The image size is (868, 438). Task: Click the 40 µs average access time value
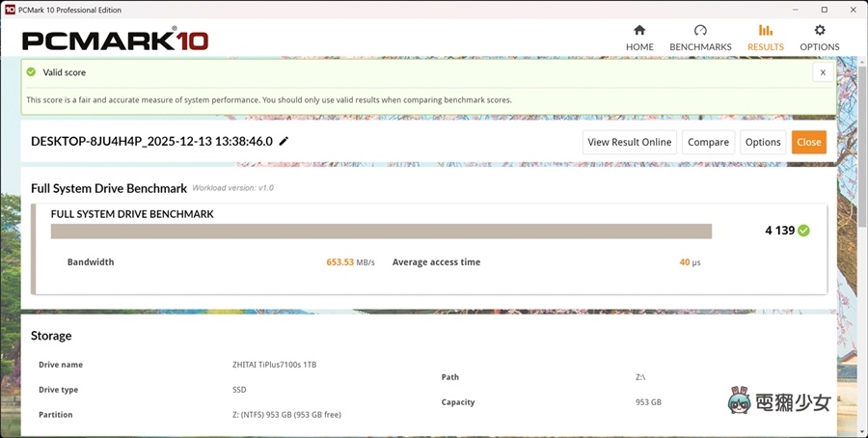[689, 262]
